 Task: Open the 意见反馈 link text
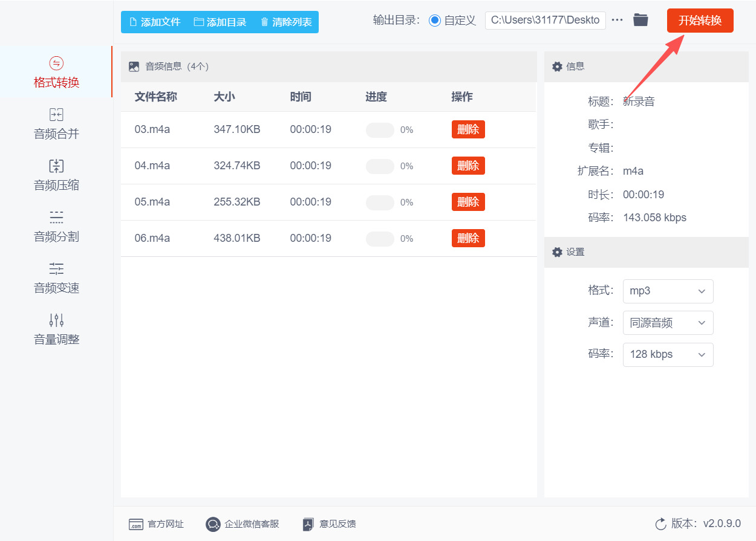338,524
